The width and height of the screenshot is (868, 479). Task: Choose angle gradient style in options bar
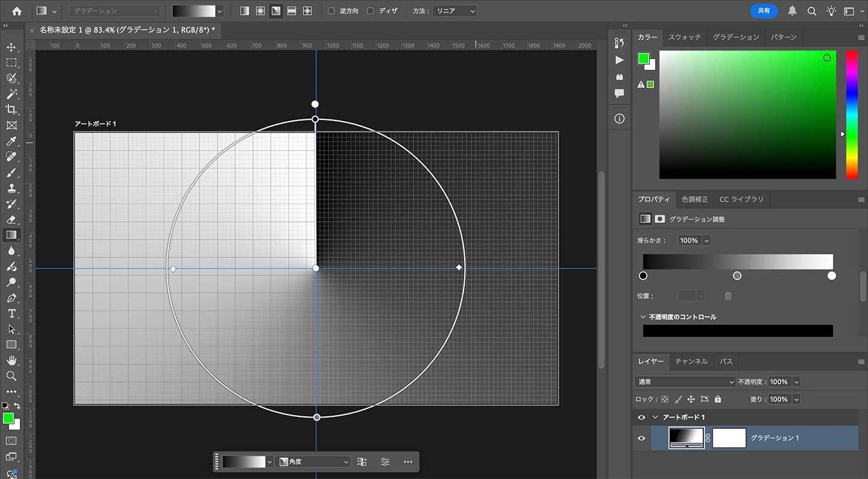[x=275, y=11]
